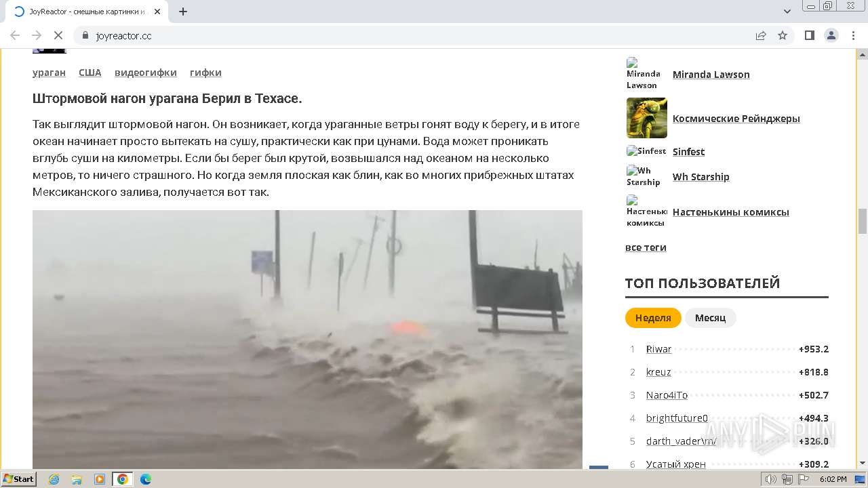868x488 pixels.
Task: Show all tags via все теги
Action: click(646, 247)
